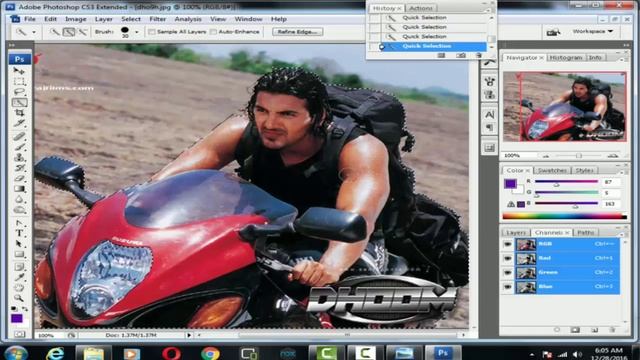Screen dimensions: 640x360
Task: Select the Quick Selection tool in toolbox
Action: click(x=19, y=102)
